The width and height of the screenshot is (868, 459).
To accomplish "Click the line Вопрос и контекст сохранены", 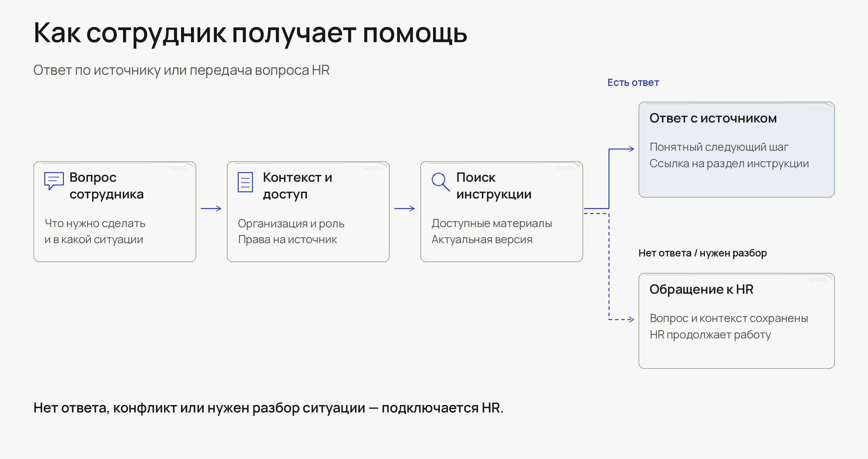I will (x=729, y=319).
